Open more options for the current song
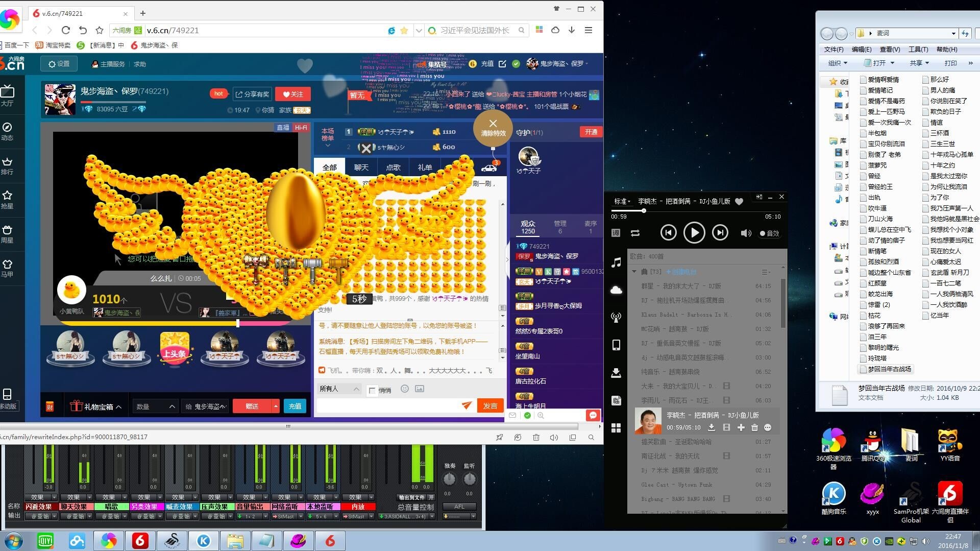 [768, 427]
